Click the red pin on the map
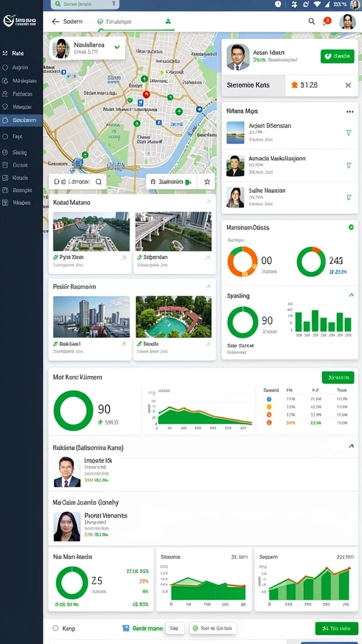362x644 pixels. coord(146,94)
